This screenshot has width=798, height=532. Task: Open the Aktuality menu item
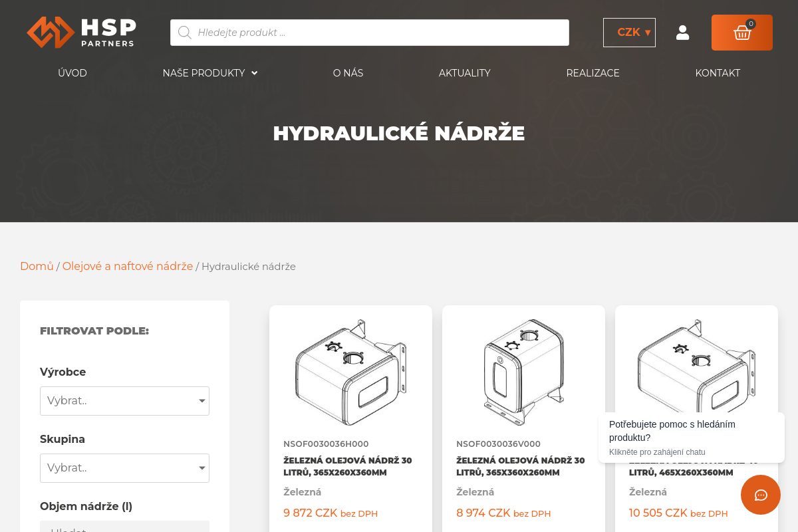point(465,73)
